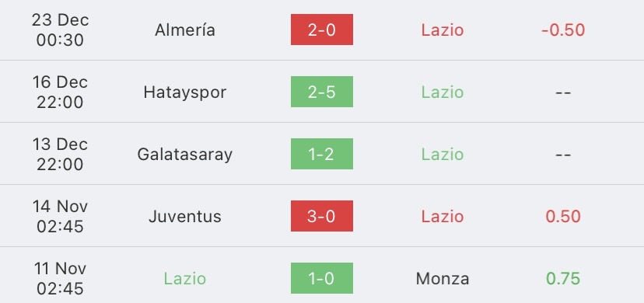Select the Hatayspor team name
Screen dimensions: 644x303
click(x=185, y=92)
